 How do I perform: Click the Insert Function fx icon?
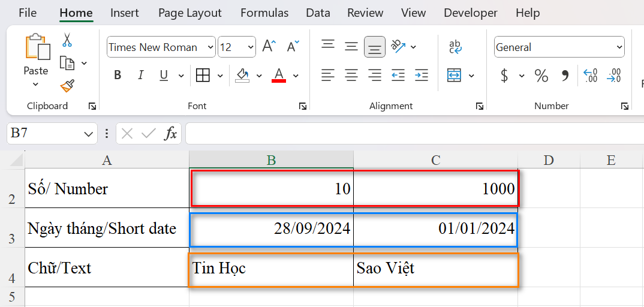pos(171,133)
